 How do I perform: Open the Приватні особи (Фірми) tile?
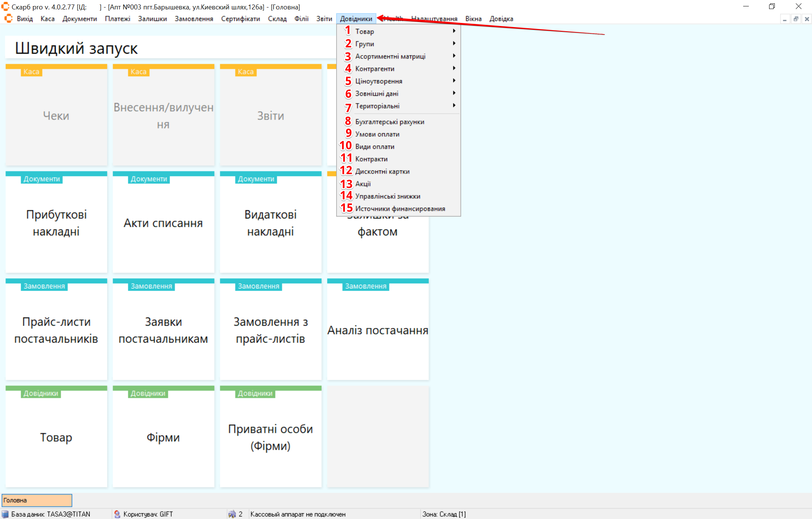tap(270, 437)
